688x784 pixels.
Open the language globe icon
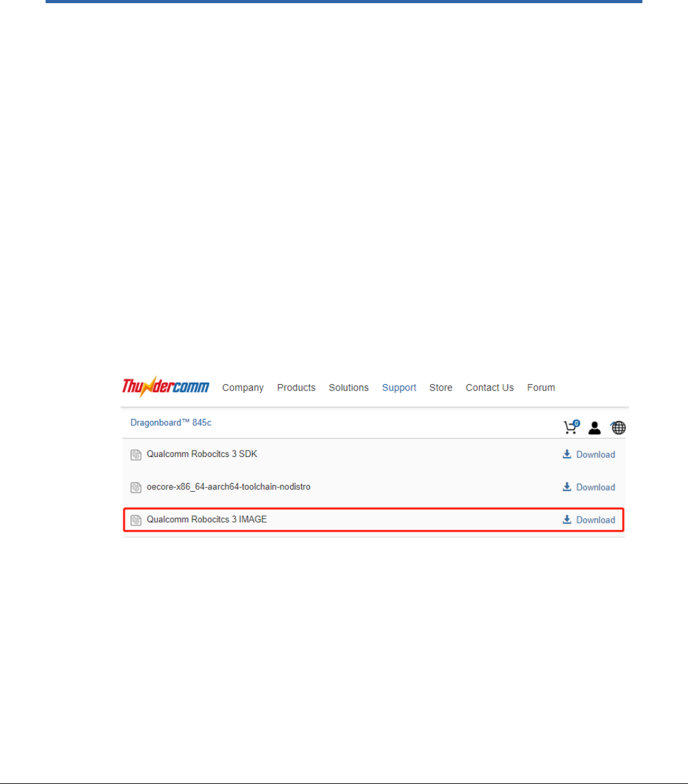tap(618, 428)
